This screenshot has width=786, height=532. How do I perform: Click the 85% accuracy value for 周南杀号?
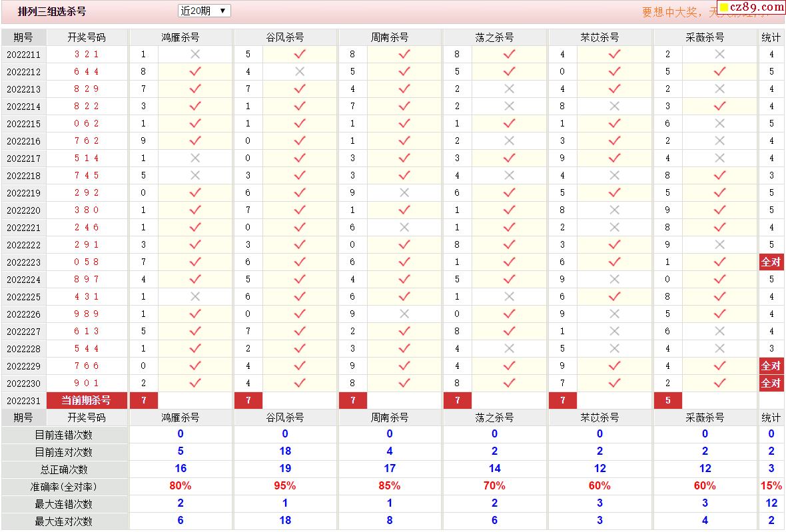pos(390,485)
